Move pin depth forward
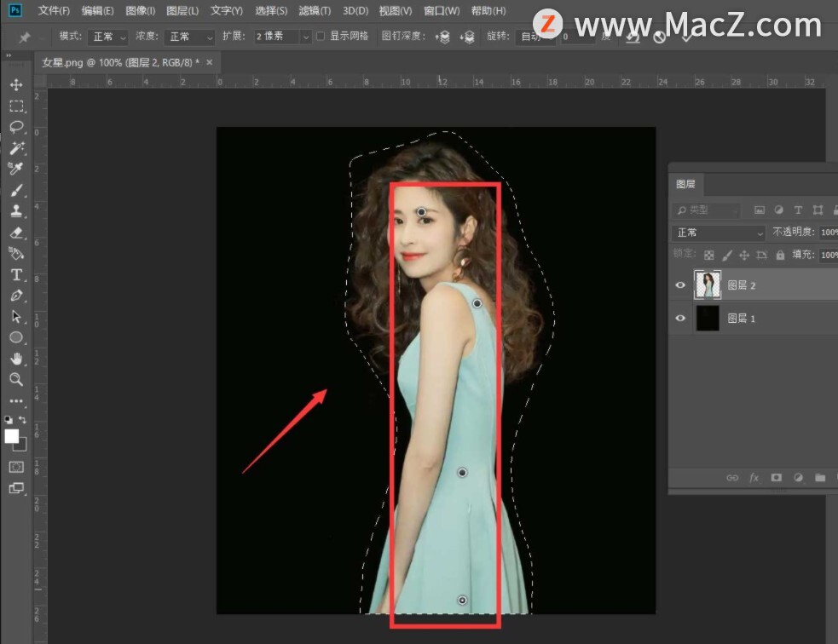The image size is (838, 644). [442, 37]
